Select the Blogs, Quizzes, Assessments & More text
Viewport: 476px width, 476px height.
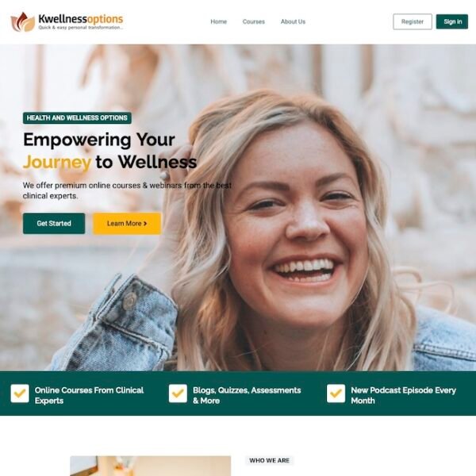[x=247, y=395]
